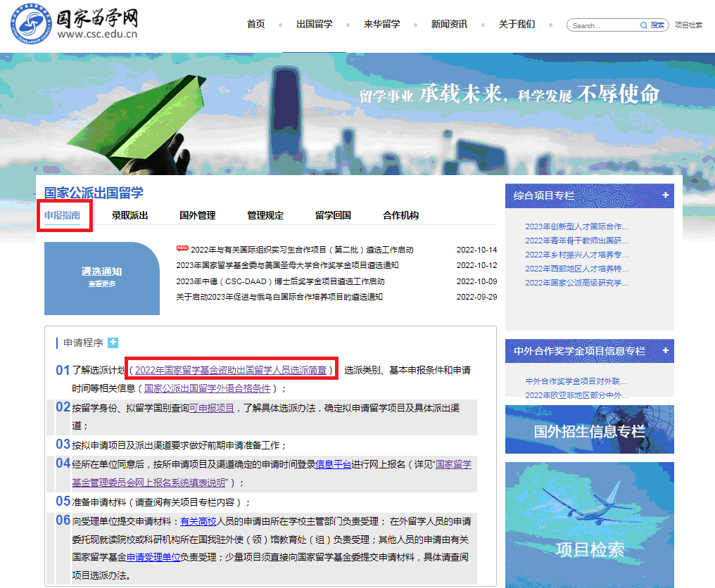Click the 搜索 button
Image resolution: width=715 pixels, height=588 pixels.
pyautogui.click(x=657, y=25)
